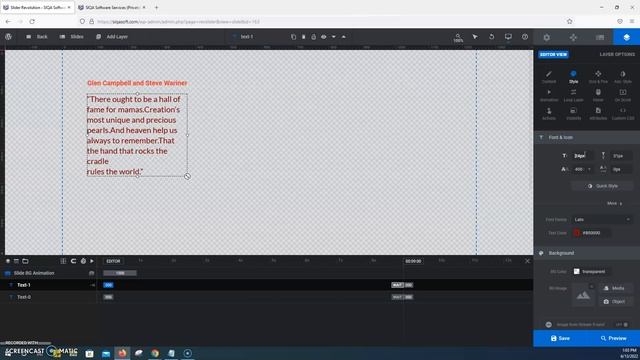Click the timeline folder icon
This screenshot has width=640, height=360.
pos(25,261)
